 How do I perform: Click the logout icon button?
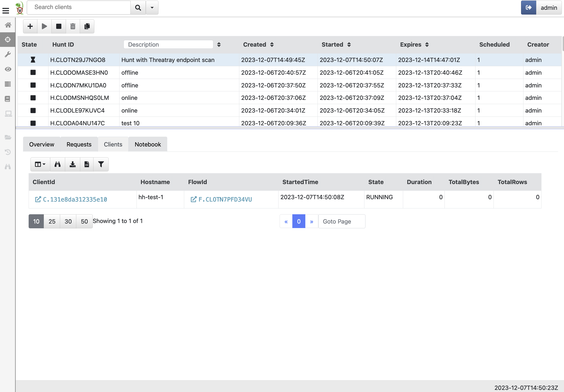tap(528, 7)
